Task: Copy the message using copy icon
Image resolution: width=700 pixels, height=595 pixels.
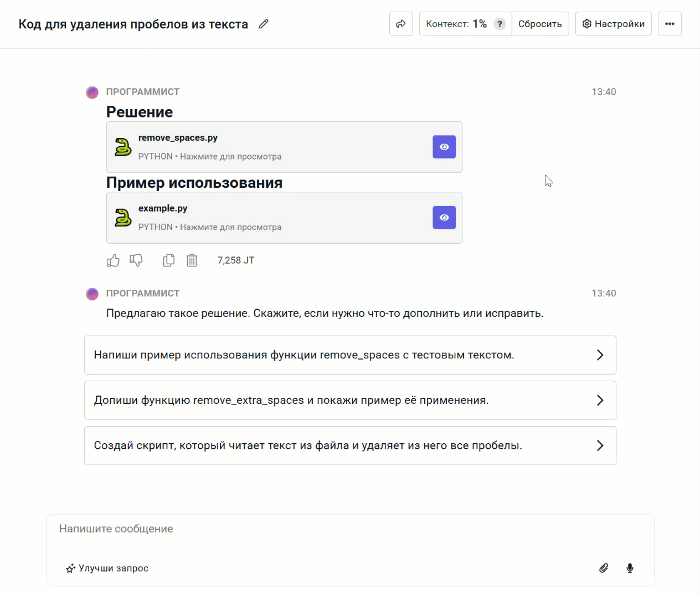Action: pos(169,260)
